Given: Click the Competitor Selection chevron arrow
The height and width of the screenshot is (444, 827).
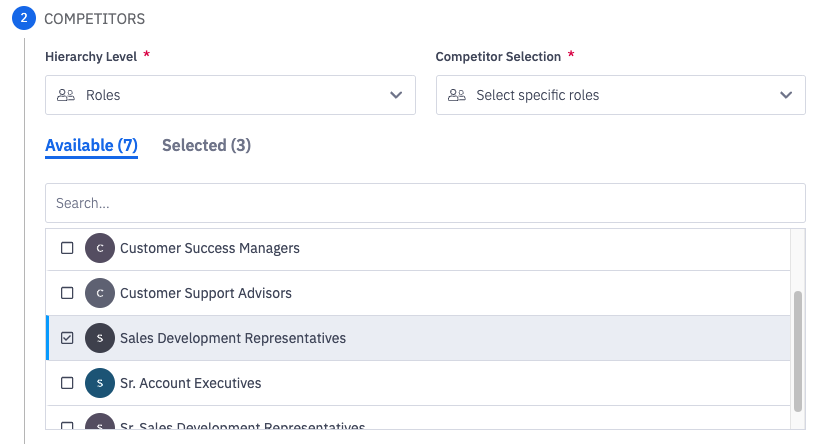Looking at the screenshot, I should tap(785, 95).
